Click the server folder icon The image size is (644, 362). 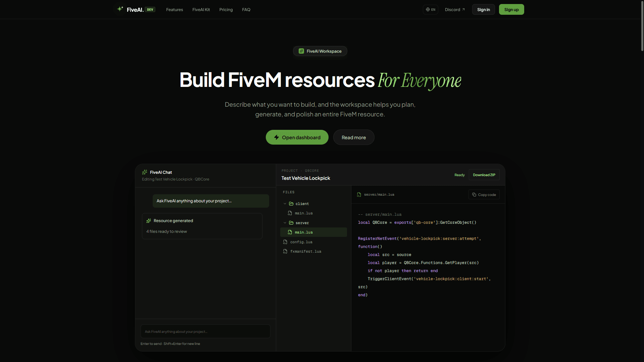coord(291,223)
